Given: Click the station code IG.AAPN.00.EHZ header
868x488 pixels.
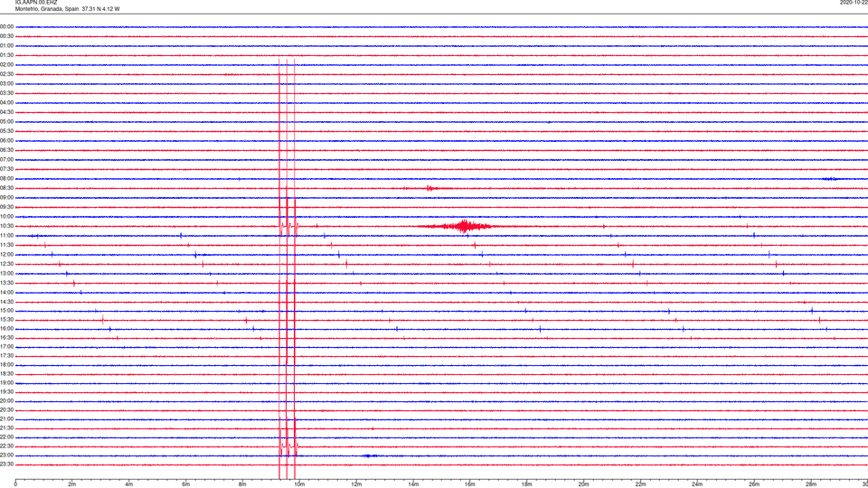Looking at the screenshot, I should 36,2.
